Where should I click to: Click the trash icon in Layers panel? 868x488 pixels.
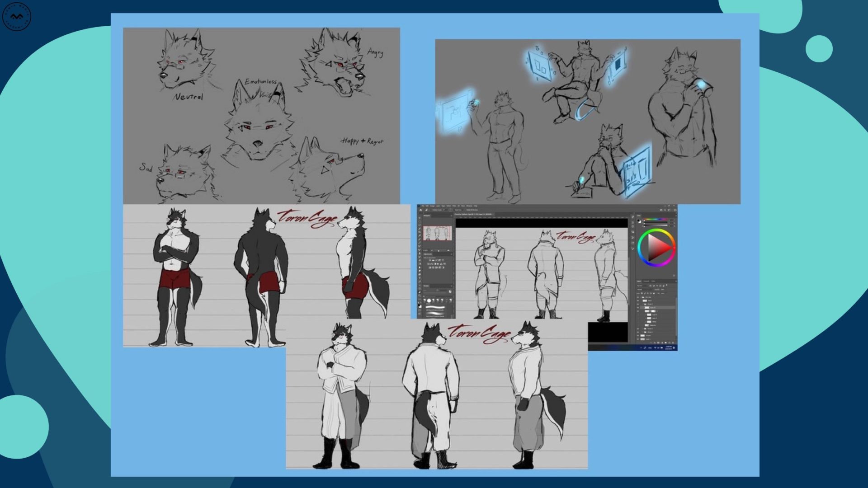pyautogui.click(x=673, y=343)
